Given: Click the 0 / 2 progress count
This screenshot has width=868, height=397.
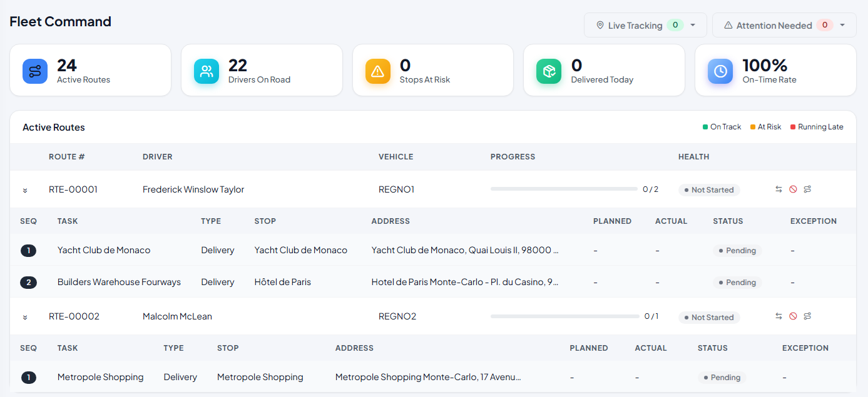Looking at the screenshot, I should pos(650,189).
